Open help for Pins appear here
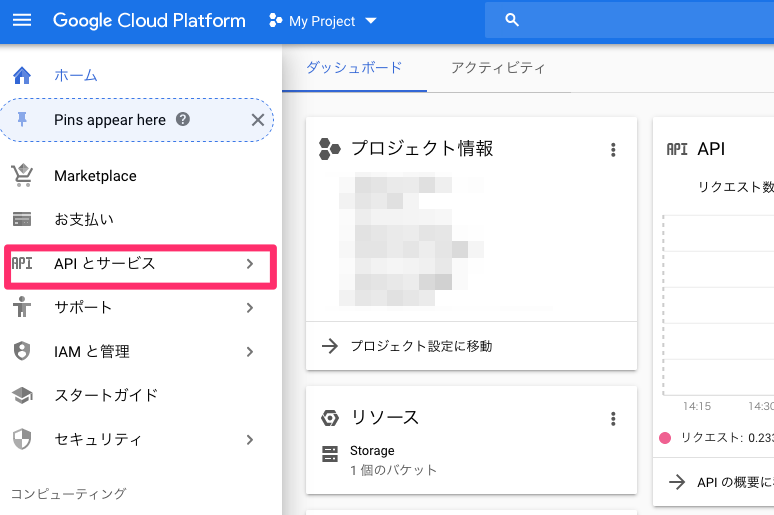The image size is (774, 515). [x=183, y=119]
